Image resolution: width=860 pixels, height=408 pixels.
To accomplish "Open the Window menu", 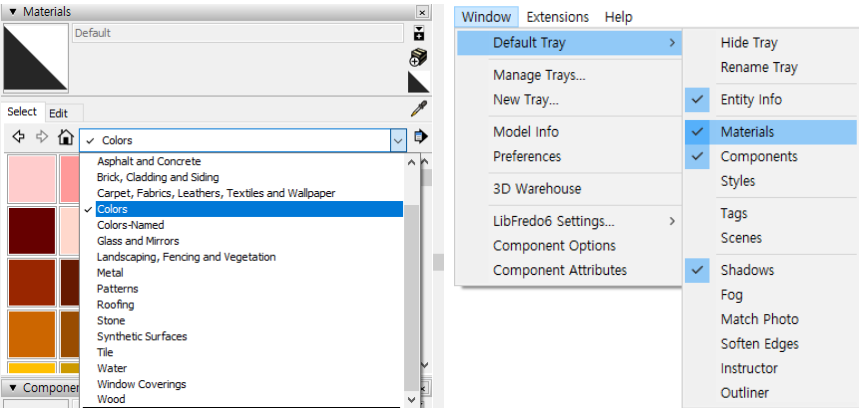I will click(x=486, y=17).
